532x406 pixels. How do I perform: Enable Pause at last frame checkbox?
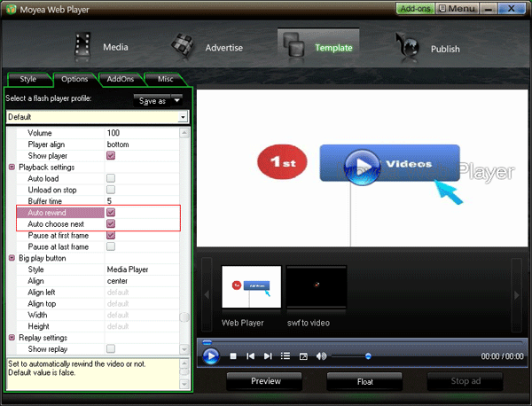pyautogui.click(x=111, y=246)
